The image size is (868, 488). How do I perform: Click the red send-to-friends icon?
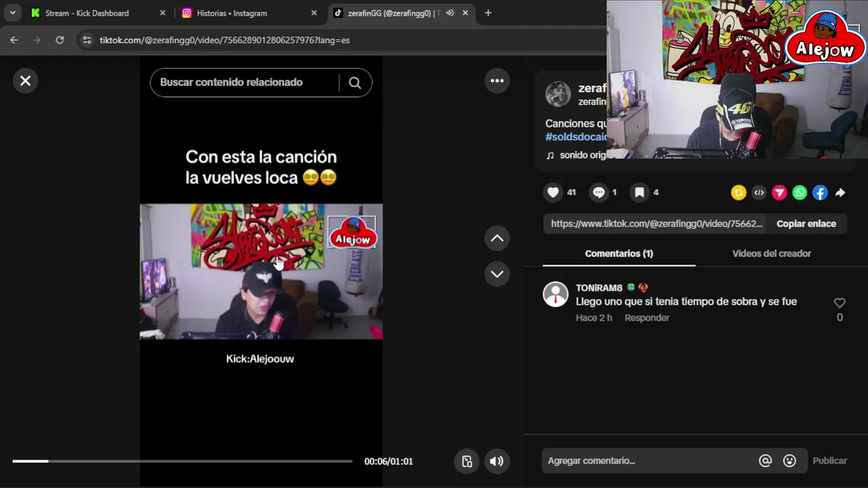779,192
